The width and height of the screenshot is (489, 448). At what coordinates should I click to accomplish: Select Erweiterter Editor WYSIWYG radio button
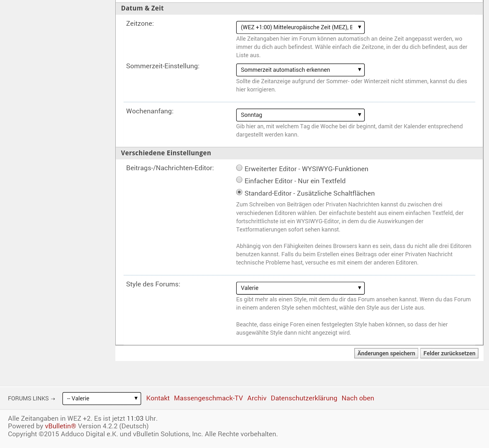coord(239,168)
